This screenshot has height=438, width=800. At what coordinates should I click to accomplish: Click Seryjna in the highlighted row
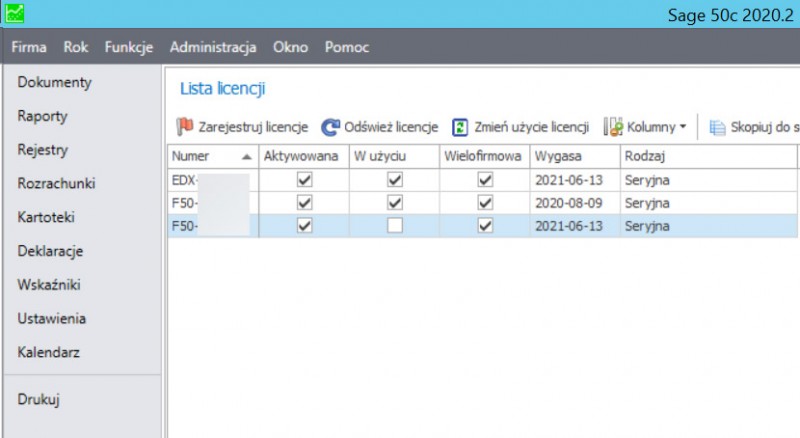tap(647, 226)
